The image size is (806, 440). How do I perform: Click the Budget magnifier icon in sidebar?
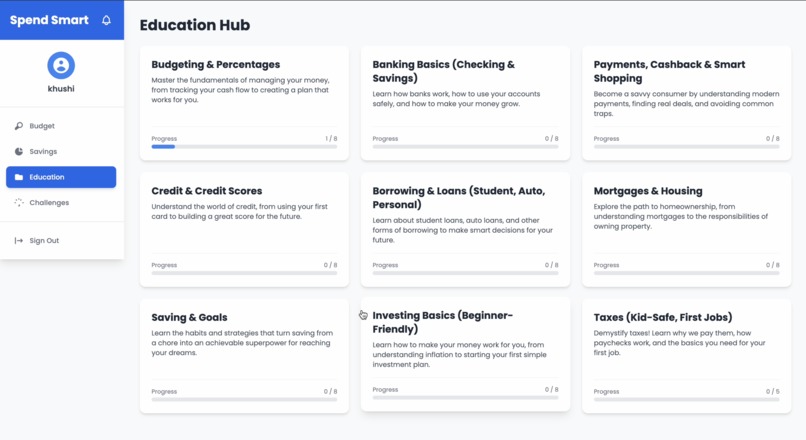pyautogui.click(x=19, y=126)
